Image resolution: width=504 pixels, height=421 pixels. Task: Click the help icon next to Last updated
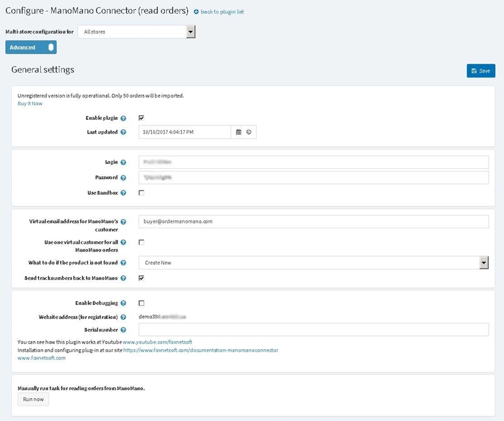point(123,132)
